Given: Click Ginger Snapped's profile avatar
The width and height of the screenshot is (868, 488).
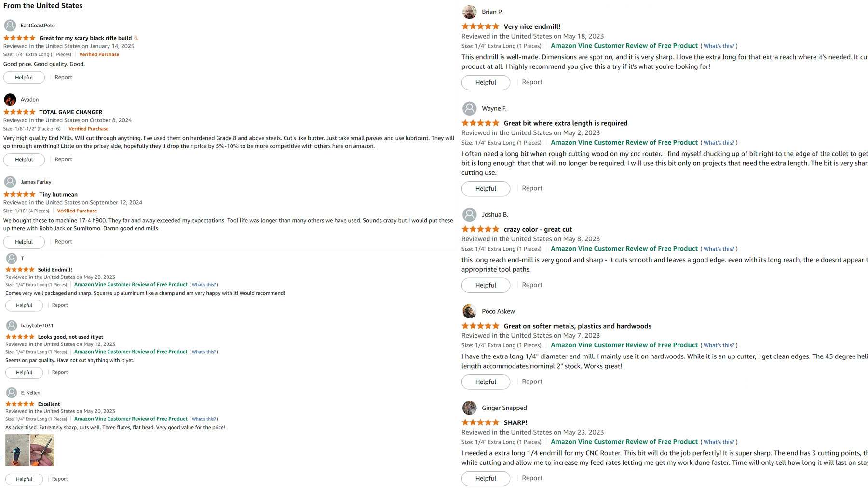Looking at the screenshot, I should tap(469, 408).
